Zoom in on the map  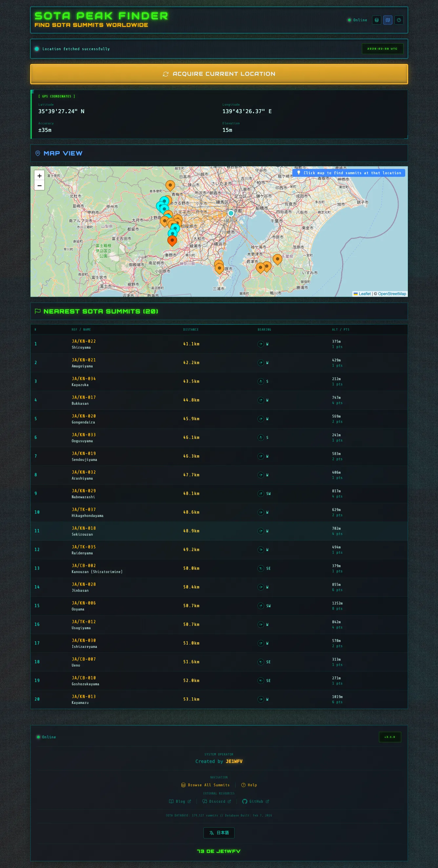coord(39,176)
